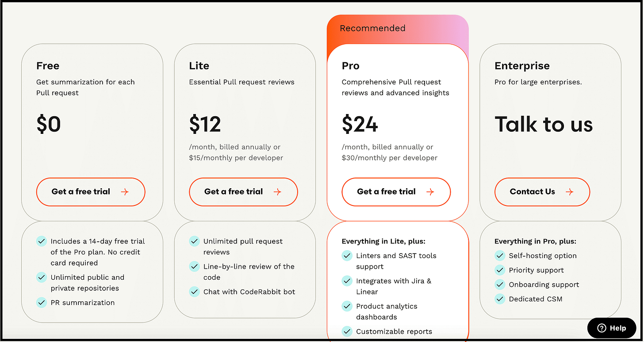The height and width of the screenshot is (342, 644).
Task: Click 'Get a free trial' on the Free plan
Action: coord(81,192)
